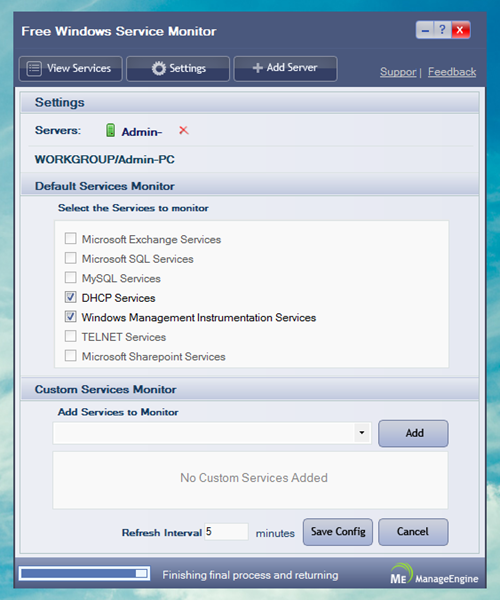Enable Microsoft Exchange Services checkbox
Image resolution: width=500 pixels, height=600 pixels.
tap(70, 238)
